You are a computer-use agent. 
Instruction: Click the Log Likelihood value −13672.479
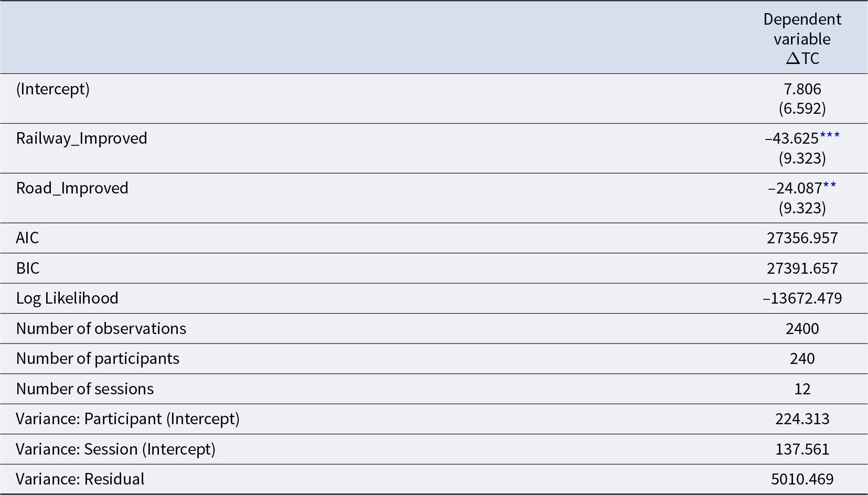point(802,298)
